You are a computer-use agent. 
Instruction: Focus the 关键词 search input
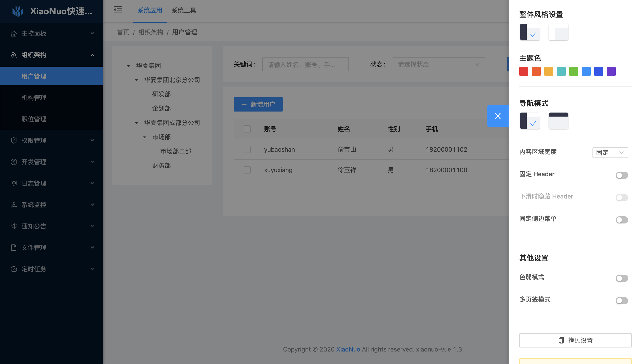pyautogui.click(x=306, y=64)
